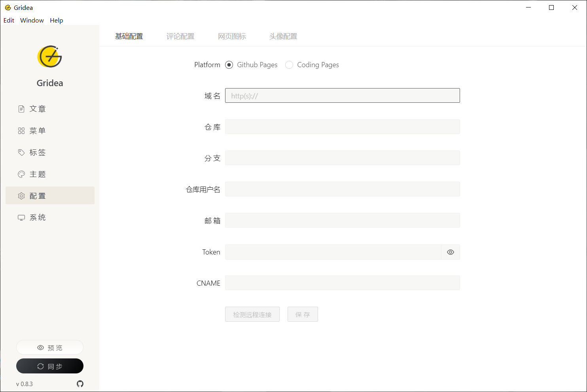This screenshot has height=392, width=587.
Task: Switch to the 评论配置 tab
Action: (180, 36)
